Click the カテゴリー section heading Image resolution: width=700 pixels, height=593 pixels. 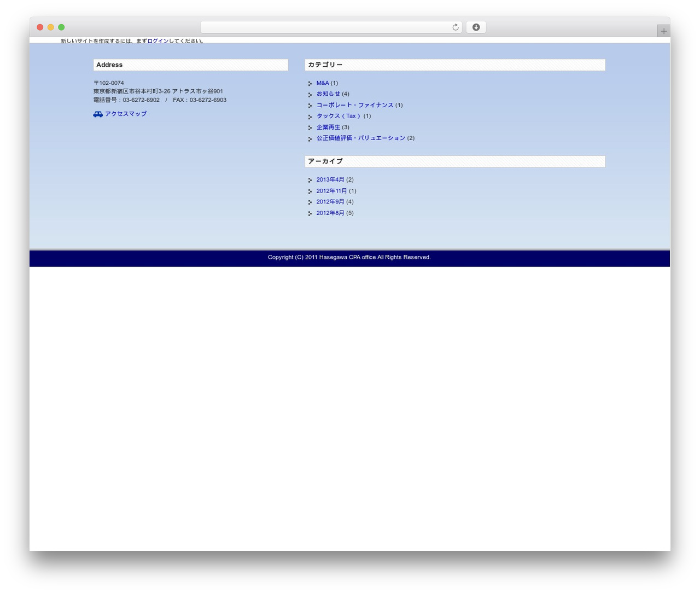pos(455,65)
